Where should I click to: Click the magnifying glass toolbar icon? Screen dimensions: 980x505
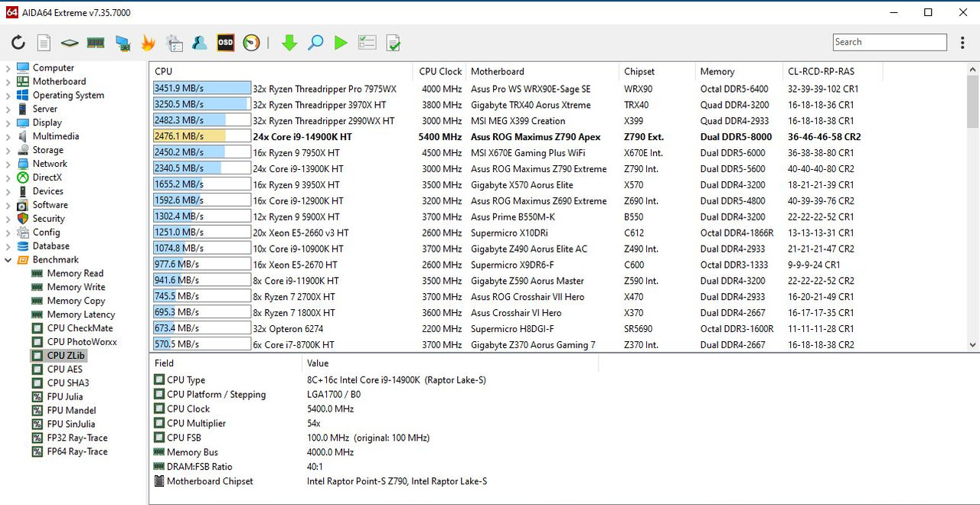315,43
